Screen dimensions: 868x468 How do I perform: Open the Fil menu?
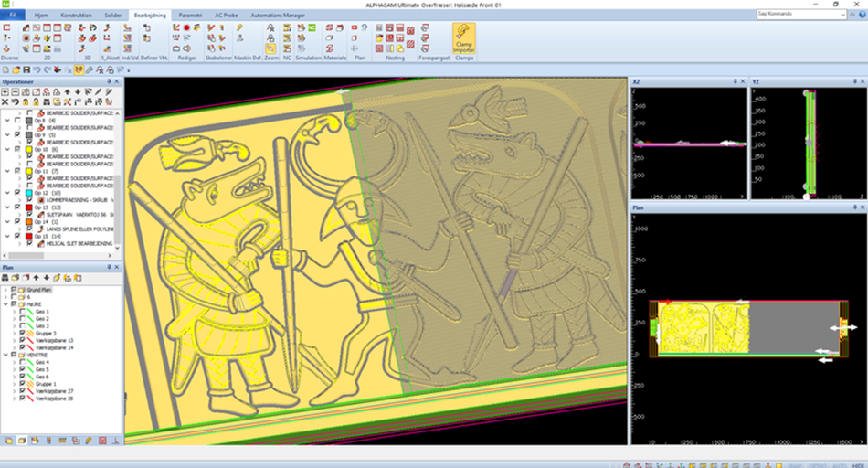pyautogui.click(x=13, y=15)
